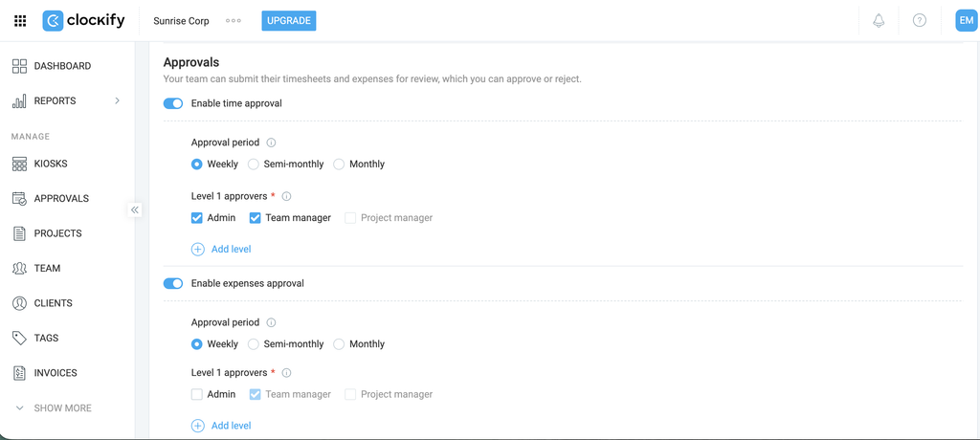Click the Dashboard icon in sidebar
The image size is (980, 440).
[19, 66]
